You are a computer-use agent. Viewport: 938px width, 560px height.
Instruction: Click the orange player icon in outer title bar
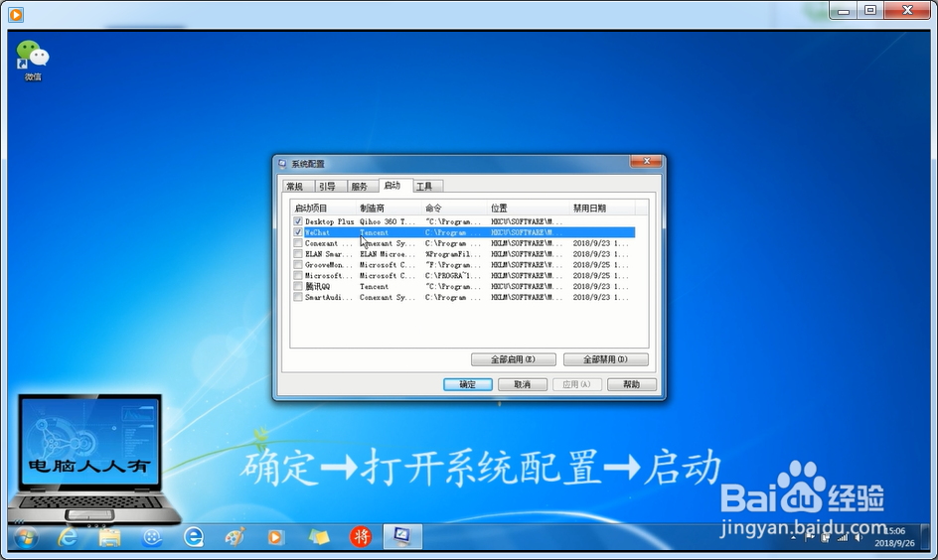coord(16,14)
